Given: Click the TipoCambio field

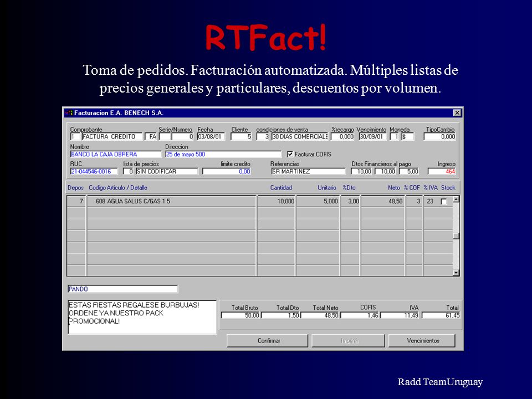Looking at the screenshot, I should 439,136.
